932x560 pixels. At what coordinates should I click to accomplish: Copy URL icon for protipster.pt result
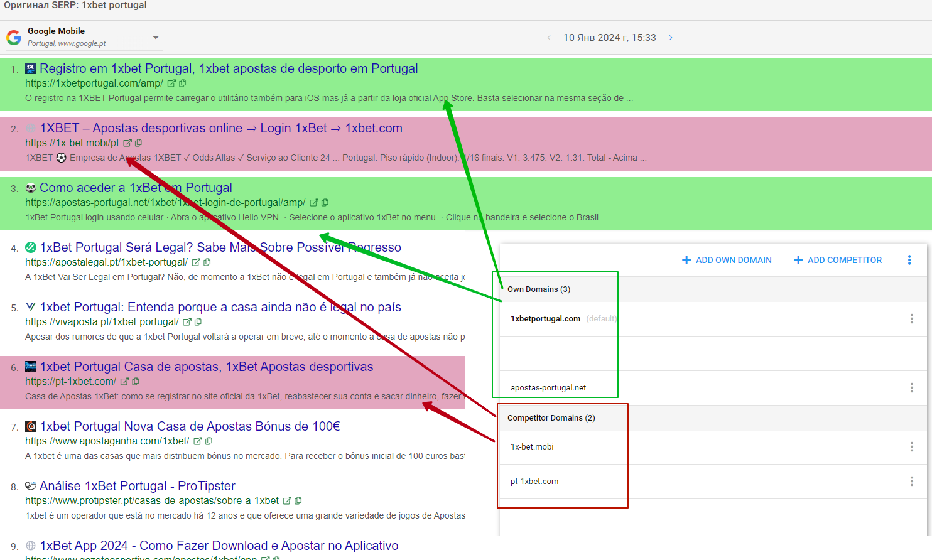[x=299, y=500]
